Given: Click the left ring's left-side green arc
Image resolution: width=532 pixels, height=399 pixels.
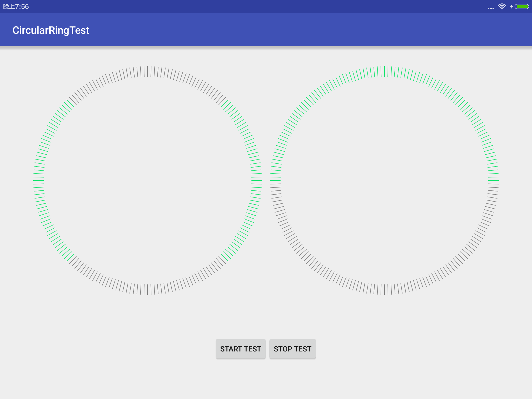Looking at the screenshot, I should (39, 180).
